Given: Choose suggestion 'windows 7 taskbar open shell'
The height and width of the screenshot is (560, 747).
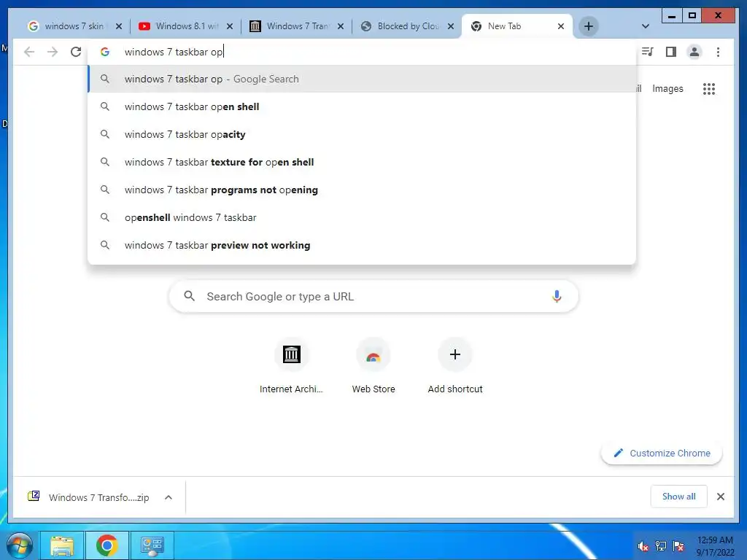Looking at the screenshot, I should [362, 106].
